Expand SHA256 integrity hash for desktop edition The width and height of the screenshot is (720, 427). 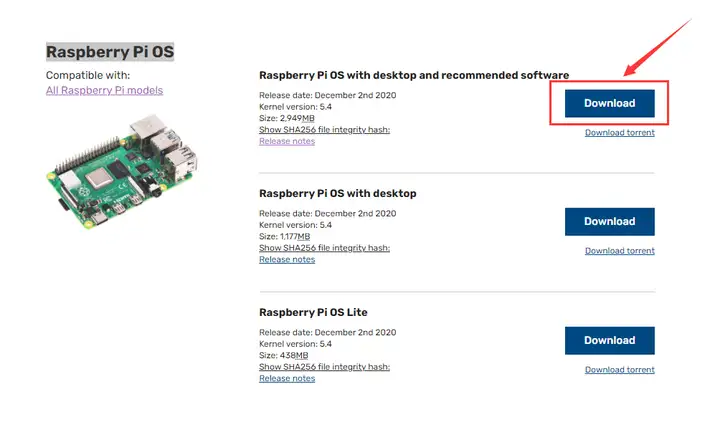324,248
